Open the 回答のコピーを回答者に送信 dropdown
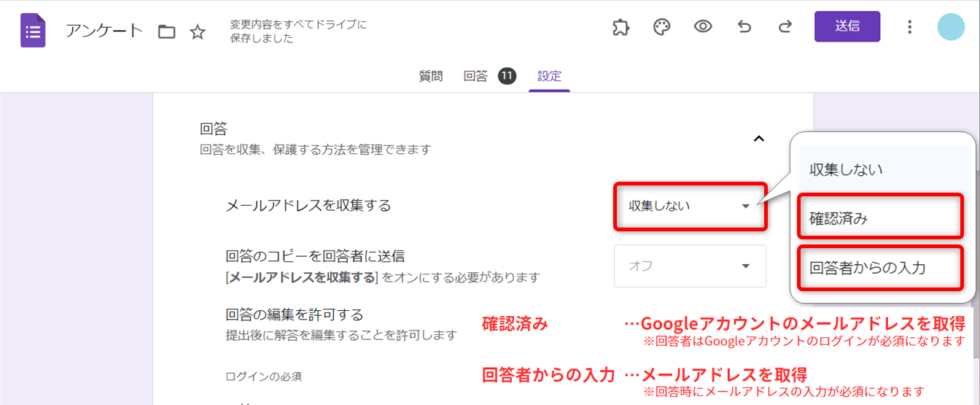980x405 pixels. 690,266
